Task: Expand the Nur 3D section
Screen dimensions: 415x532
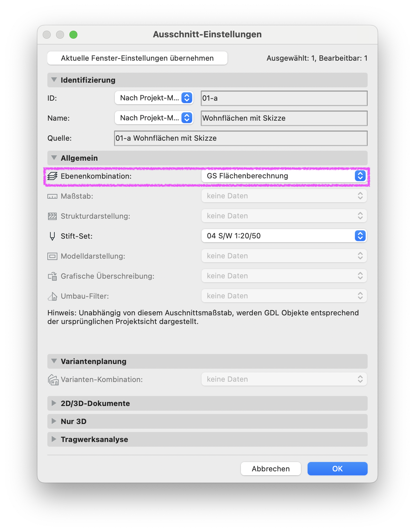Action: tap(54, 421)
